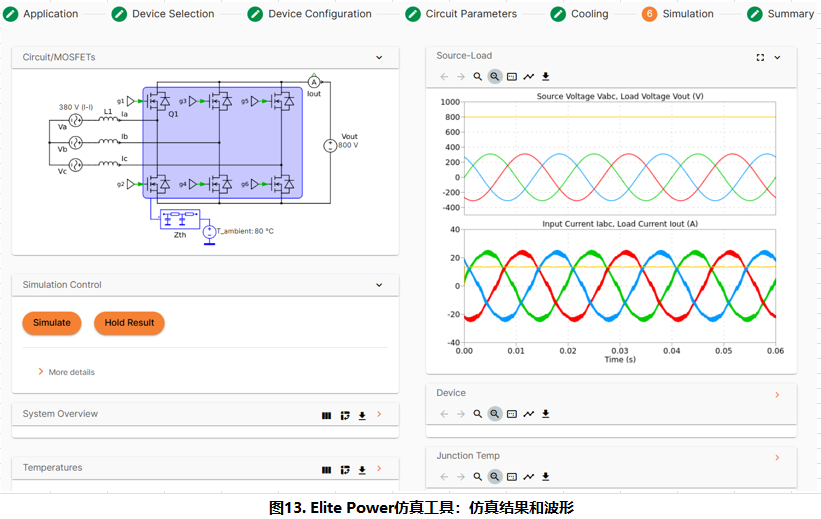Toggle the data cursor icon in Source-Load toolbar
821x519 pixels.
click(511, 77)
